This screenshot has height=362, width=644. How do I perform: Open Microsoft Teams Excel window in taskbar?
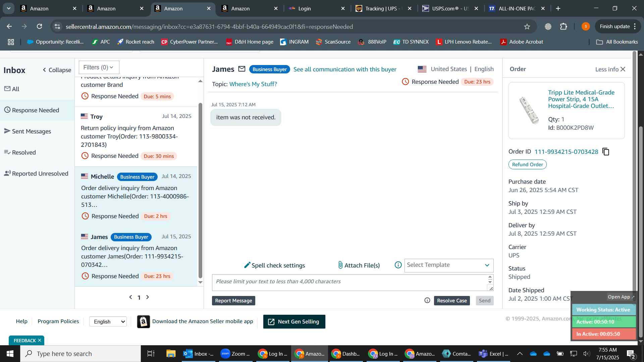493,354
